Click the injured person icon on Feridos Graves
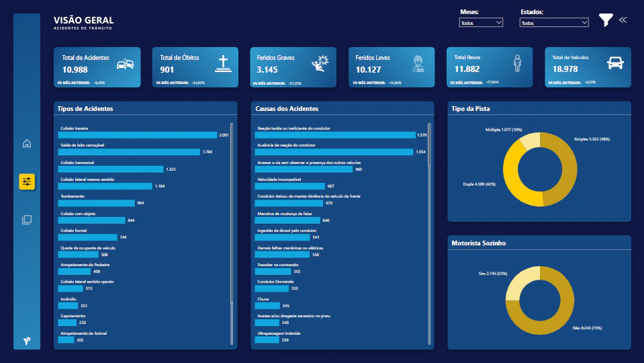This screenshot has width=644, height=363. (320, 64)
